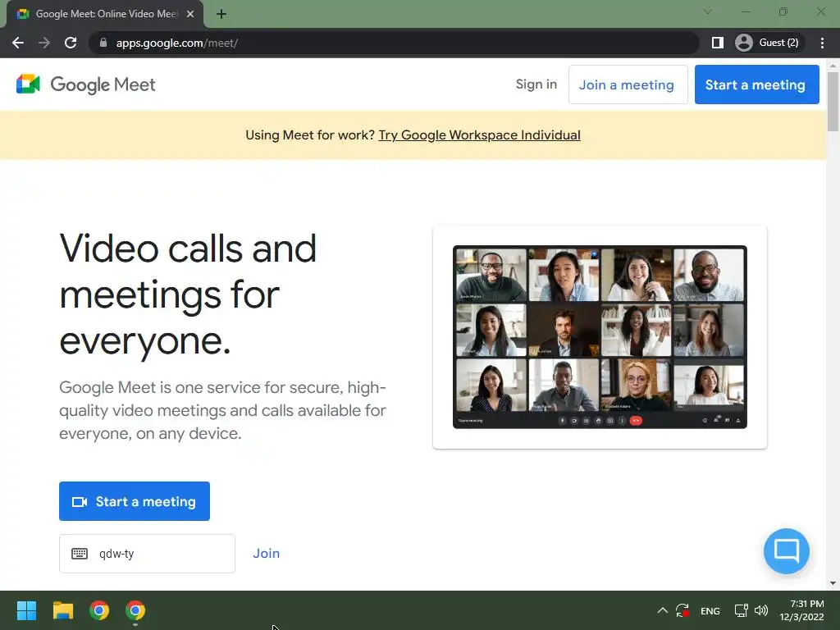
Task: Open the clock showing 7:31 PM
Action: (x=801, y=610)
